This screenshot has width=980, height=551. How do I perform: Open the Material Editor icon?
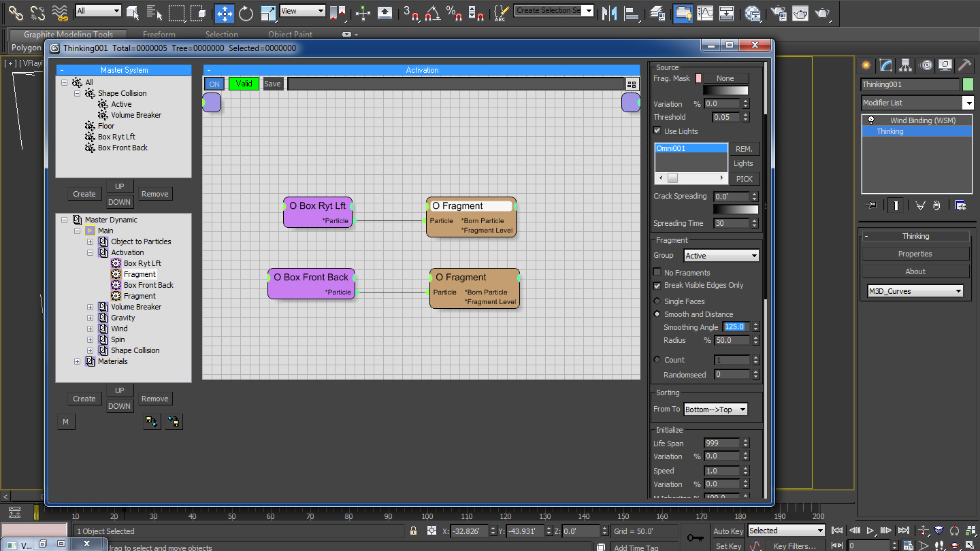[753, 12]
